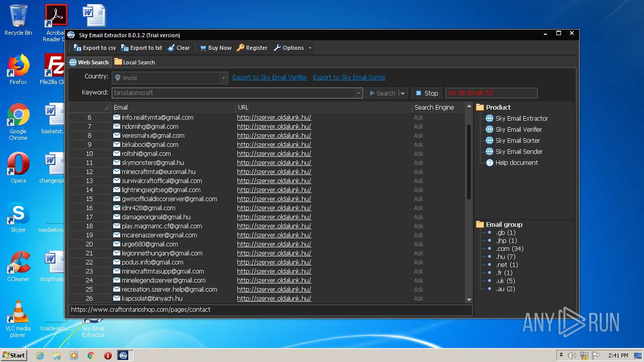Open Opera desktop icon
This screenshot has height=362, width=644.
tap(18, 168)
